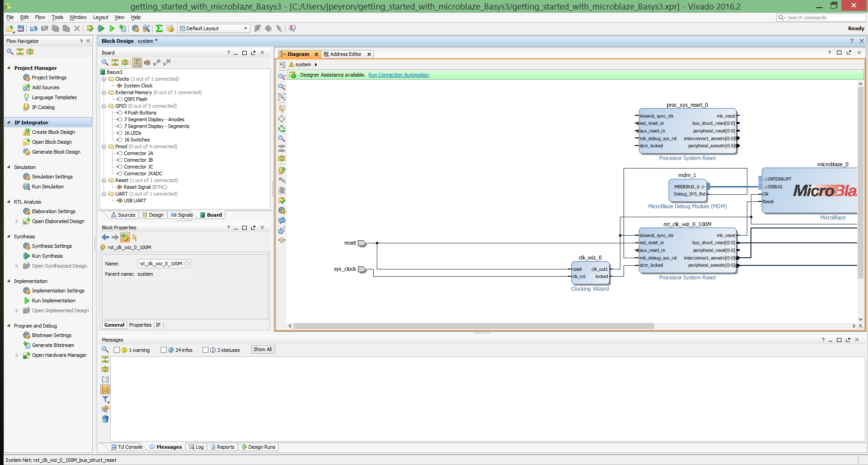This screenshot has height=465, width=868.
Task: Toggle the 24 infos checkbox
Action: 163,350
